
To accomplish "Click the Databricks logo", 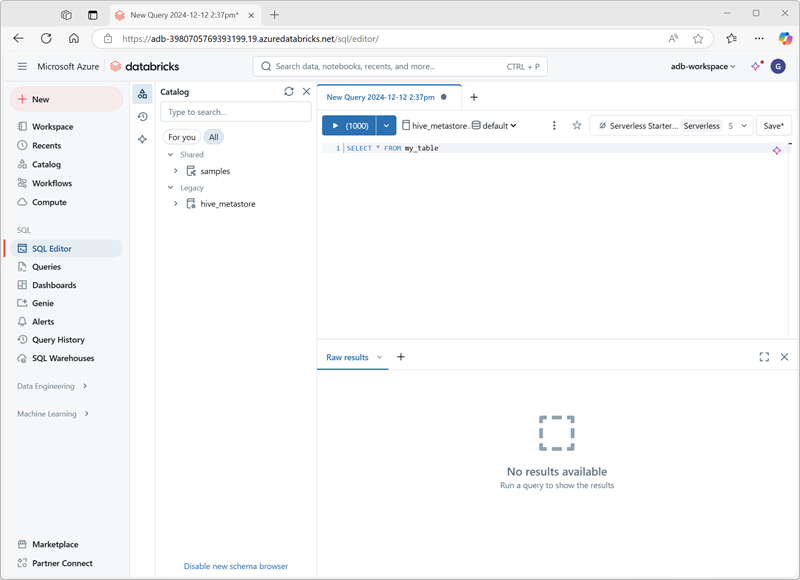I will point(145,66).
